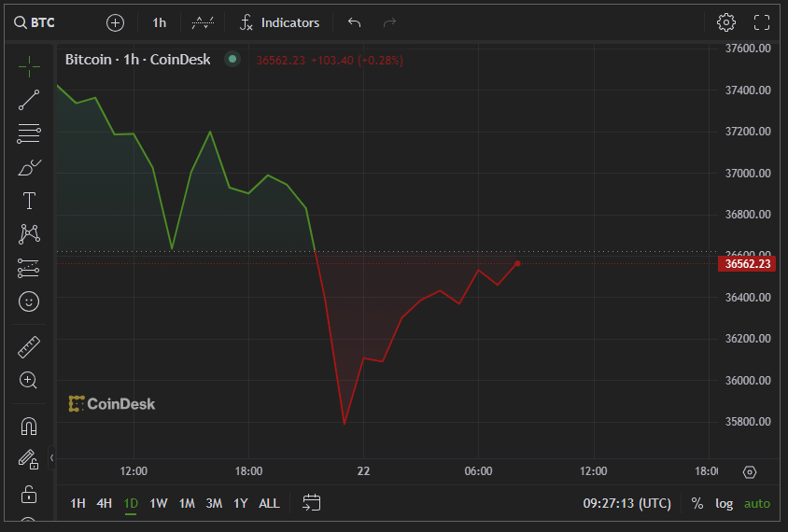
Task: Click the 35800.00 price axis label
Action: tap(748, 422)
